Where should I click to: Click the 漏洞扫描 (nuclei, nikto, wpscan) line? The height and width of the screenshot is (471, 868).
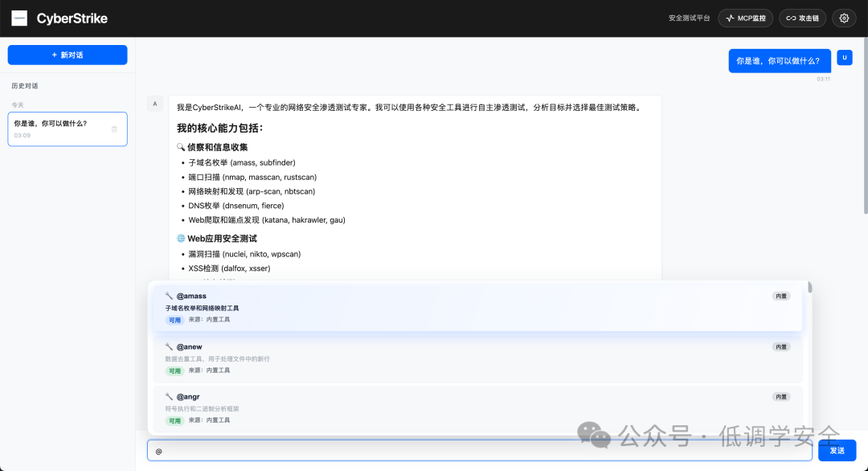[244, 254]
